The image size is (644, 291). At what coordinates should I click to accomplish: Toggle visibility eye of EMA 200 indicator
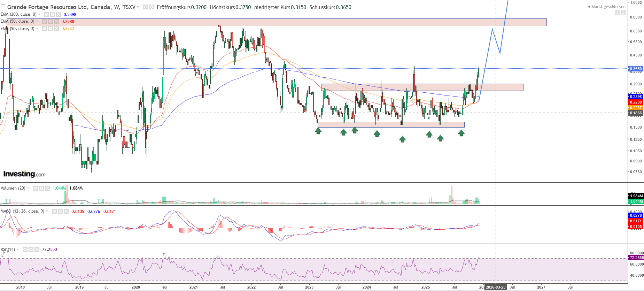[46, 14]
